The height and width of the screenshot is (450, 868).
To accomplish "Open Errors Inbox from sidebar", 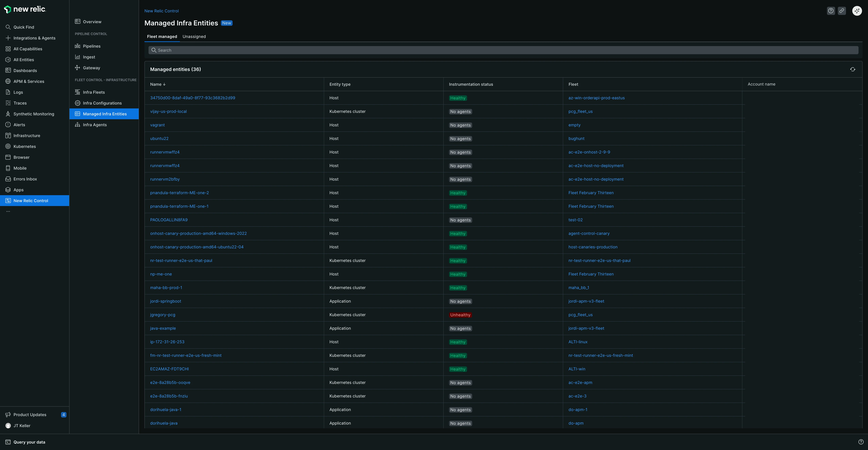I will (x=25, y=179).
